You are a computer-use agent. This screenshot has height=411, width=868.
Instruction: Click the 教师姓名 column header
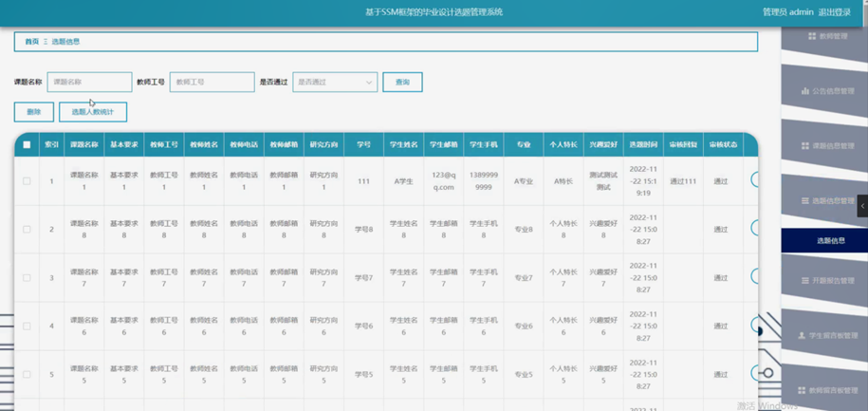(204, 144)
